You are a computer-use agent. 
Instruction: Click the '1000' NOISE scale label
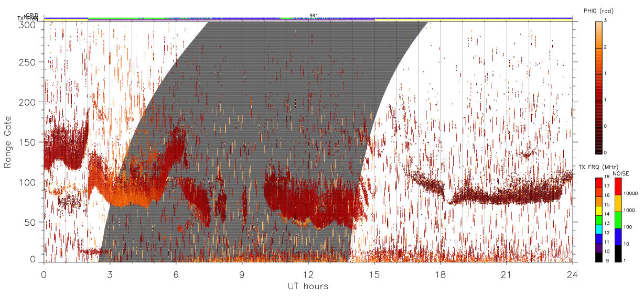[630, 210]
